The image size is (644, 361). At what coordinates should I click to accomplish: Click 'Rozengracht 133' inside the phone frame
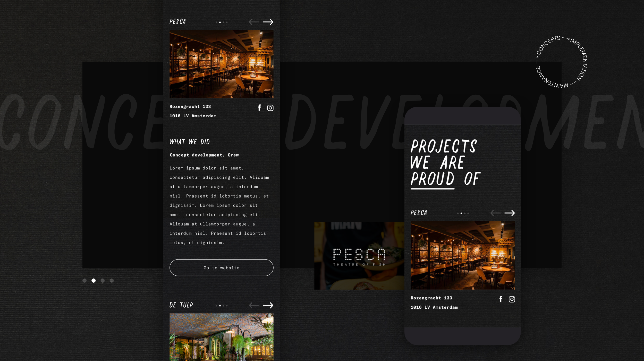[x=431, y=298]
